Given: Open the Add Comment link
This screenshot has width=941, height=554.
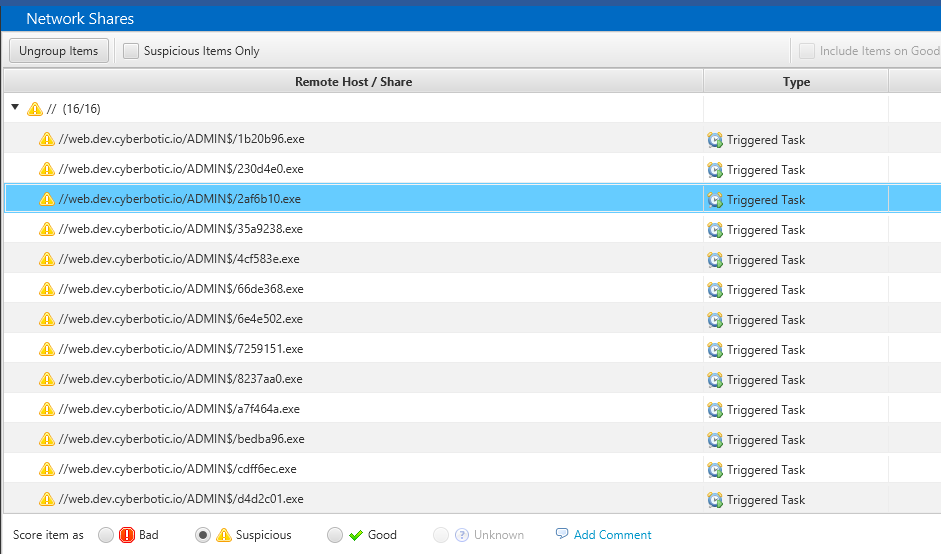Looking at the screenshot, I should click(612, 535).
